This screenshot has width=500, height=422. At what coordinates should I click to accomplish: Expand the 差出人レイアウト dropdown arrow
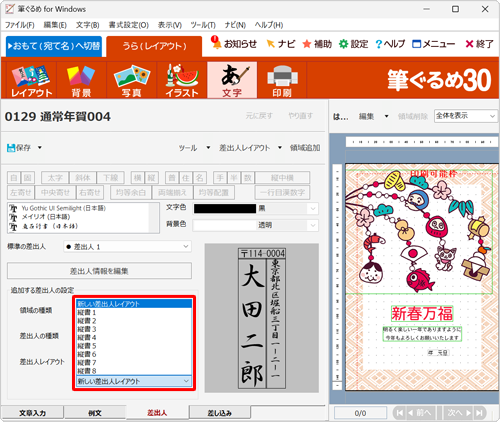tap(280, 148)
